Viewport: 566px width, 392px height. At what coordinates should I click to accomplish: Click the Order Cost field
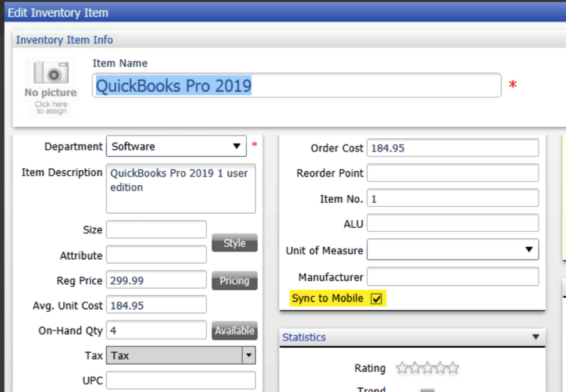coord(453,148)
